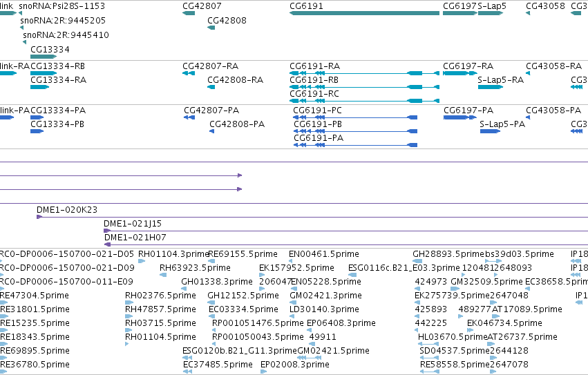Screen dimensions: 588x375
Task: Click the DME1-021H07 clone label
Action: click(x=135, y=238)
